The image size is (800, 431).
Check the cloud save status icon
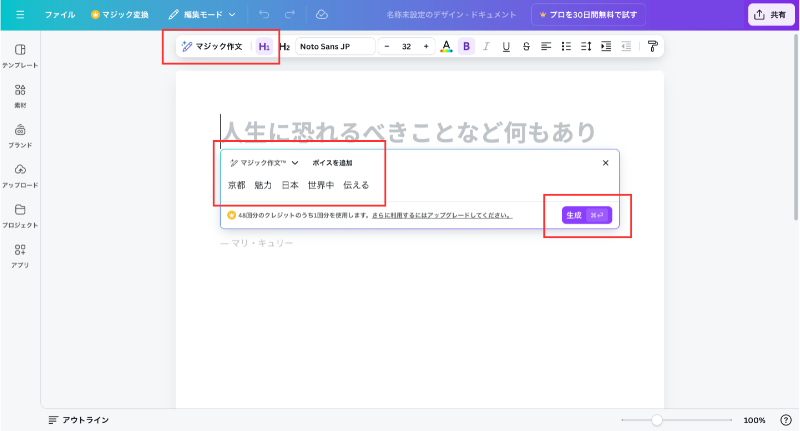[x=322, y=15]
